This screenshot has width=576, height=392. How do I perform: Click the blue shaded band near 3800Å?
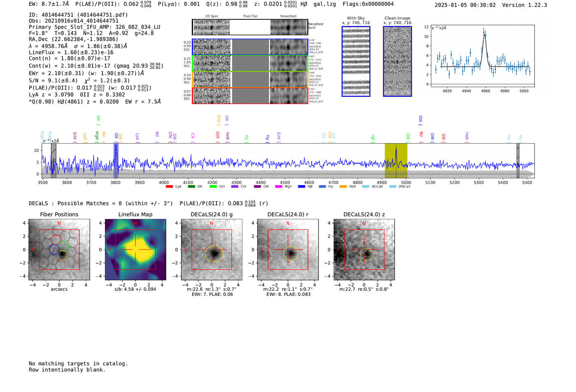[116, 161]
